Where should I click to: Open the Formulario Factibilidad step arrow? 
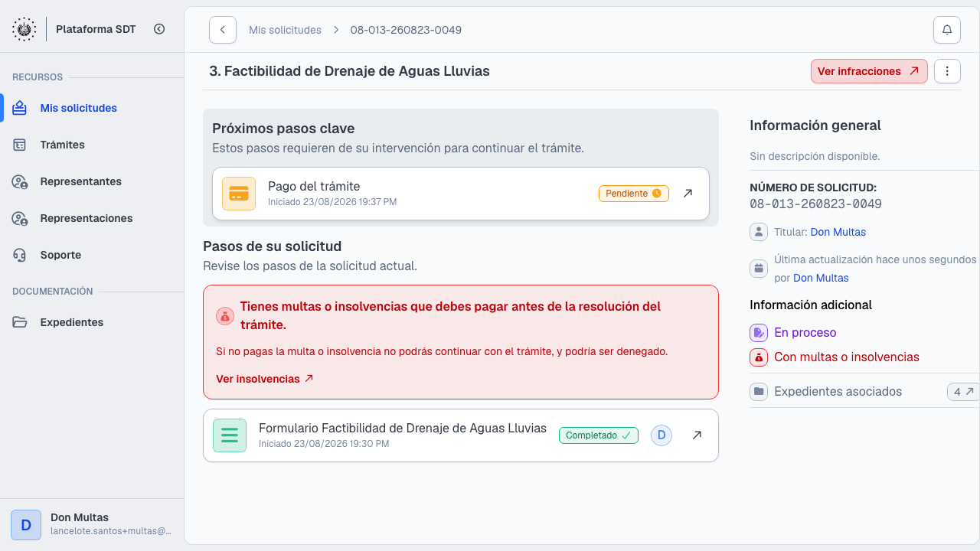pyautogui.click(x=697, y=435)
